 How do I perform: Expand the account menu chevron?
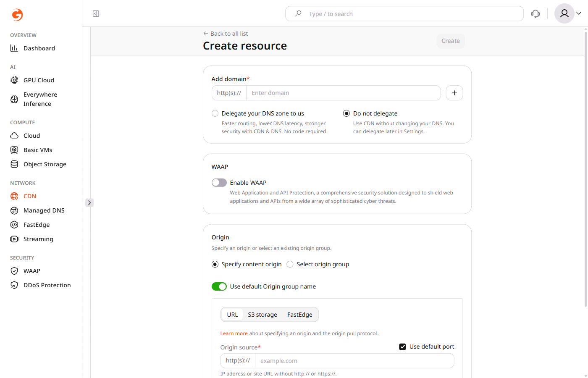579,13
